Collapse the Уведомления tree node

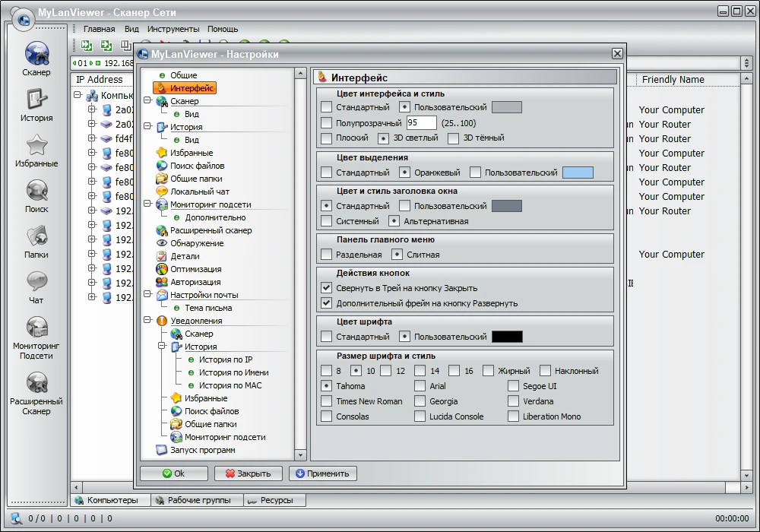[x=147, y=321]
